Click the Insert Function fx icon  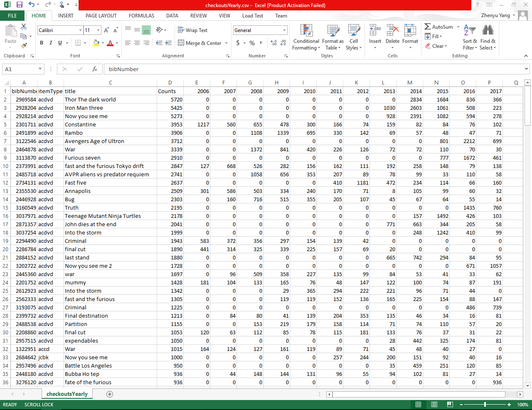tap(95, 69)
